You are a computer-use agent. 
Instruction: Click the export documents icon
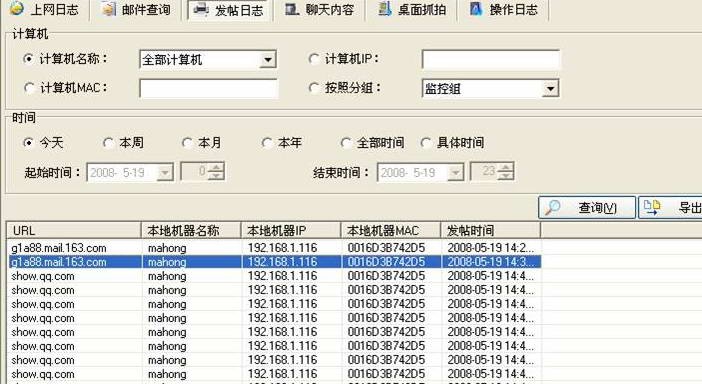[x=652, y=207]
